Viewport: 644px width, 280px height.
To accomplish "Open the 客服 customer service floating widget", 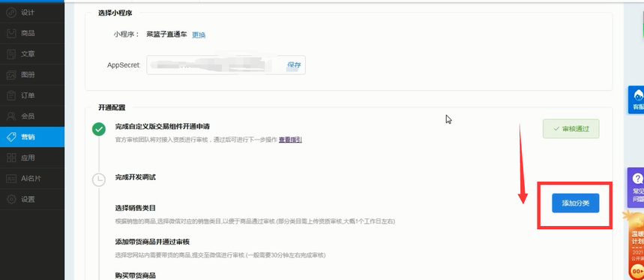I will click(x=637, y=100).
